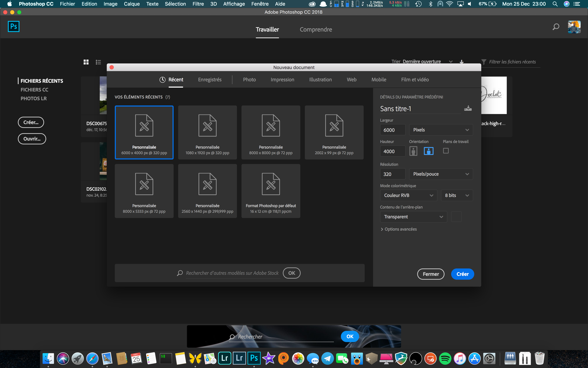Open the Calque menu
This screenshot has height=368, width=588.
pos(132,4)
